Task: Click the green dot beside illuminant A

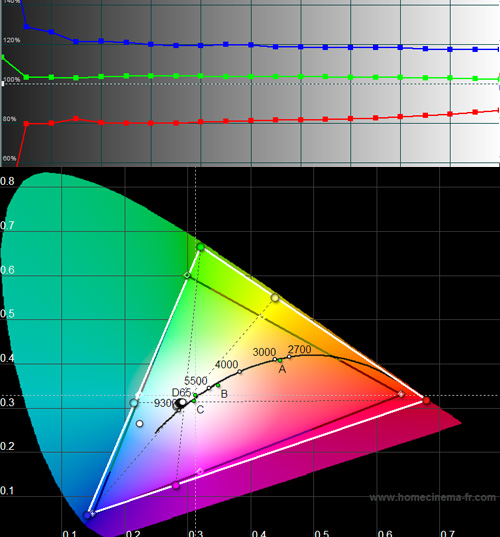Action: [x=280, y=360]
